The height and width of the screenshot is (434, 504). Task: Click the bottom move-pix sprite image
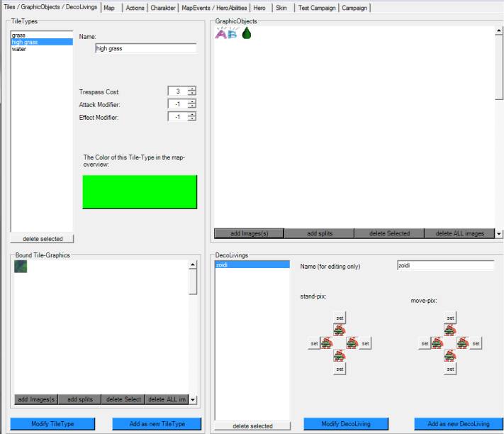click(449, 356)
